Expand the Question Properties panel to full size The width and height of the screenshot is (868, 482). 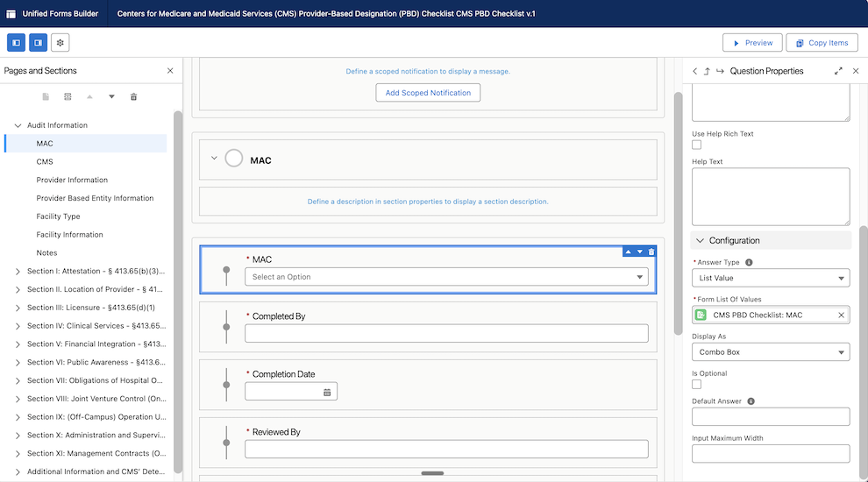pyautogui.click(x=838, y=71)
